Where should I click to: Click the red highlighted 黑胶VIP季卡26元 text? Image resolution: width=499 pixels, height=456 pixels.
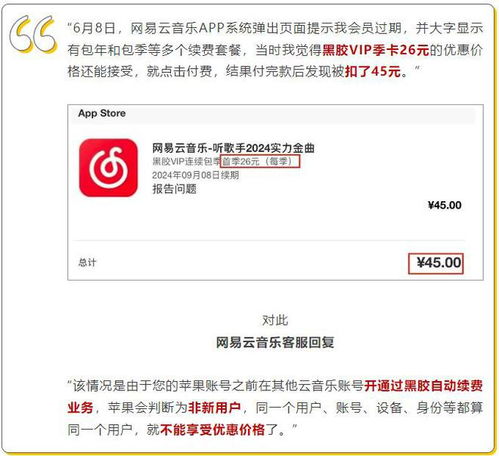pos(376,50)
